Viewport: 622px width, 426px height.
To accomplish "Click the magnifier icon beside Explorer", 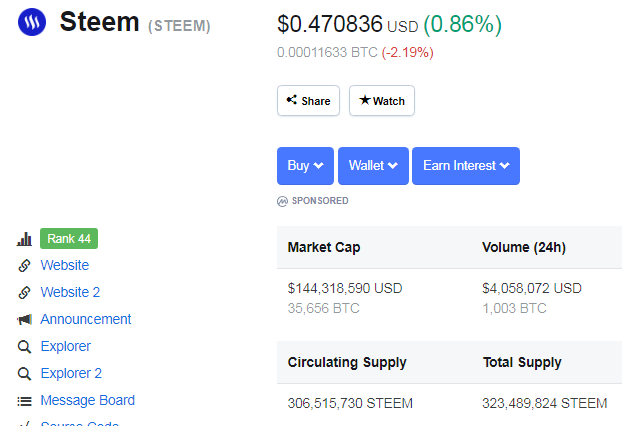I will coord(25,347).
